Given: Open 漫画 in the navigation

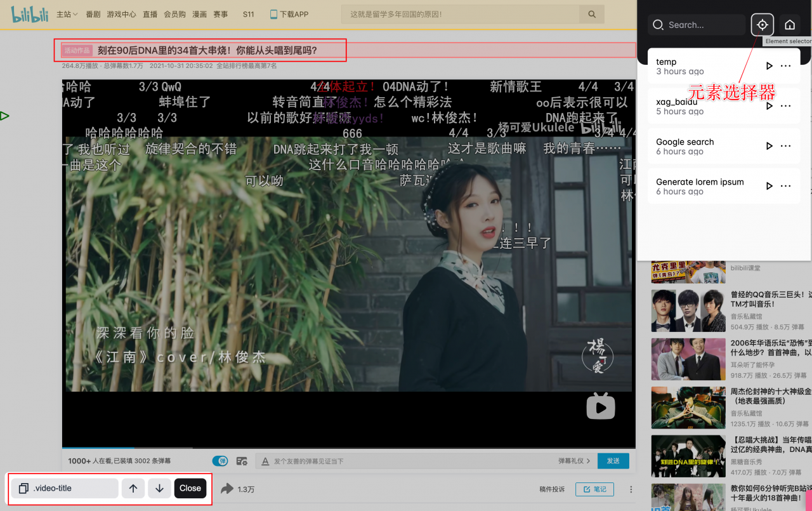Looking at the screenshot, I should point(199,14).
